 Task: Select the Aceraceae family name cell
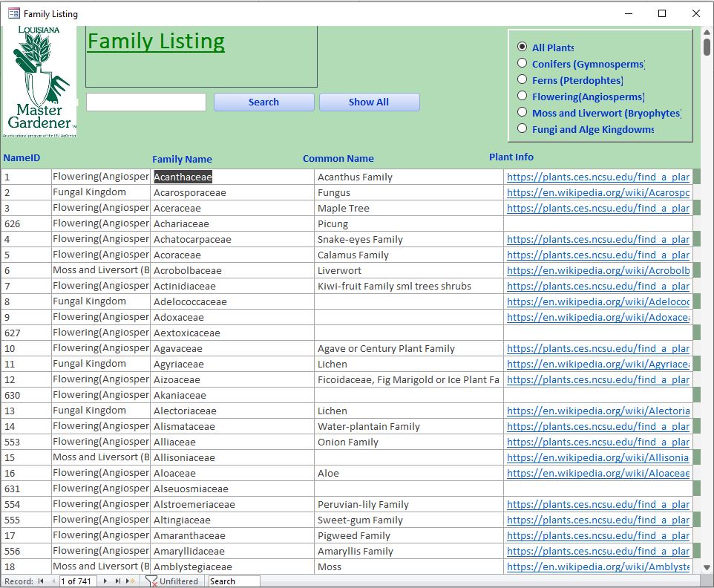(x=232, y=208)
